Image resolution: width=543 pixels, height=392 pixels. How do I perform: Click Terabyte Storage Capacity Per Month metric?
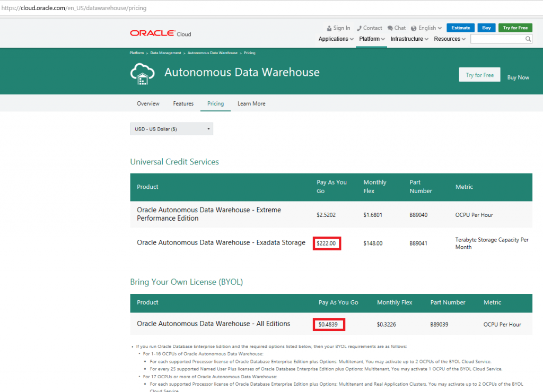[492, 243]
